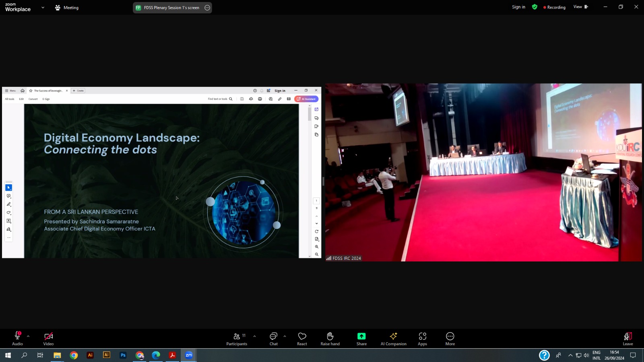Select the arrow selection tool in Acrobat sidebar
Screen dimensions: 644x362
8,187
